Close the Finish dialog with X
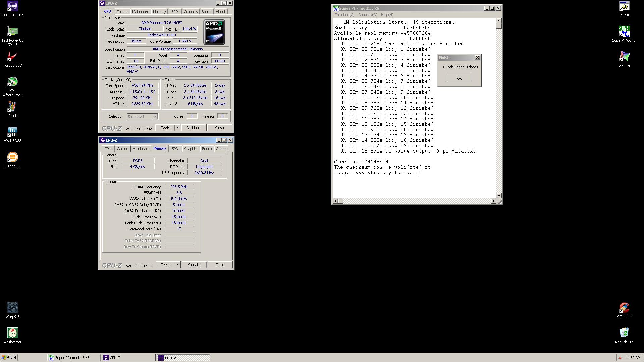 point(477,58)
